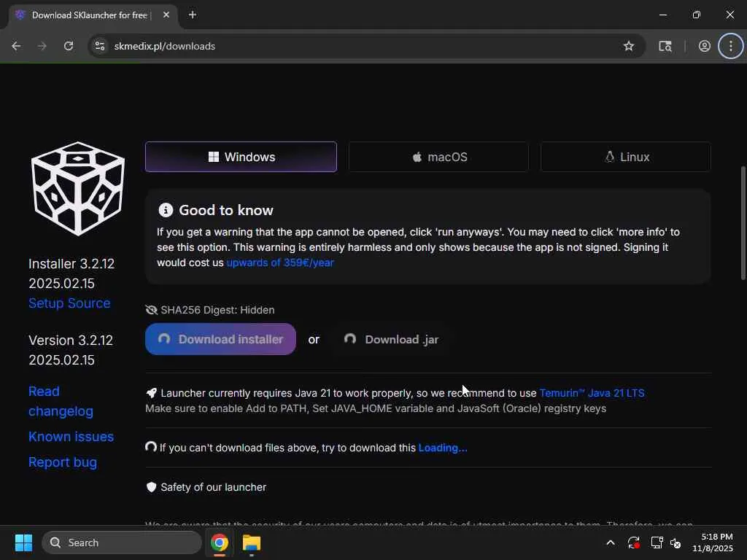This screenshot has height=560, width=747.
Task: Close the Download SKlauncher tab
Action: point(166,15)
